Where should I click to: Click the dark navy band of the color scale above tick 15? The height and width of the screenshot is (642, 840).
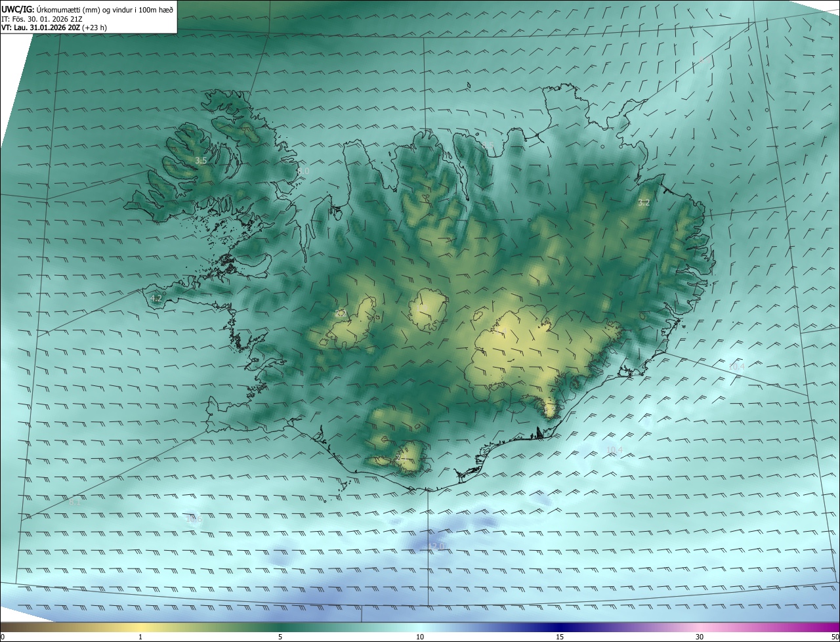click(x=560, y=627)
